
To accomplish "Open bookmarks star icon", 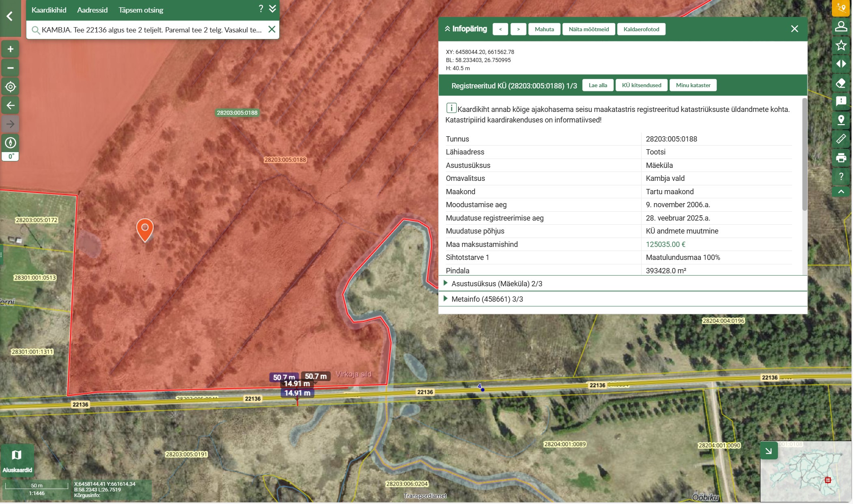I will coord(841,45).
